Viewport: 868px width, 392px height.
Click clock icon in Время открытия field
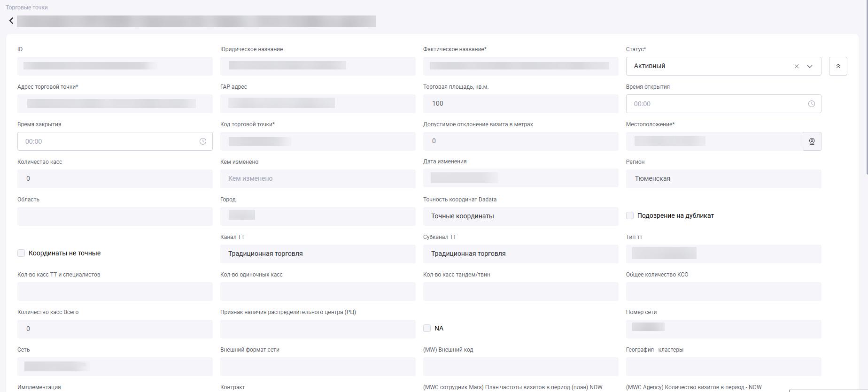point(811,104)
